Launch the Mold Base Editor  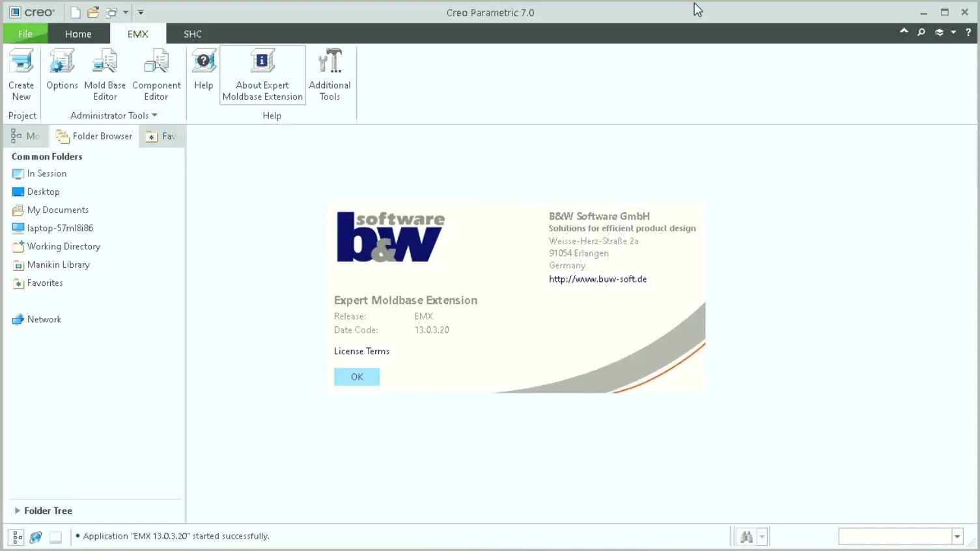(x=105, y=75)
